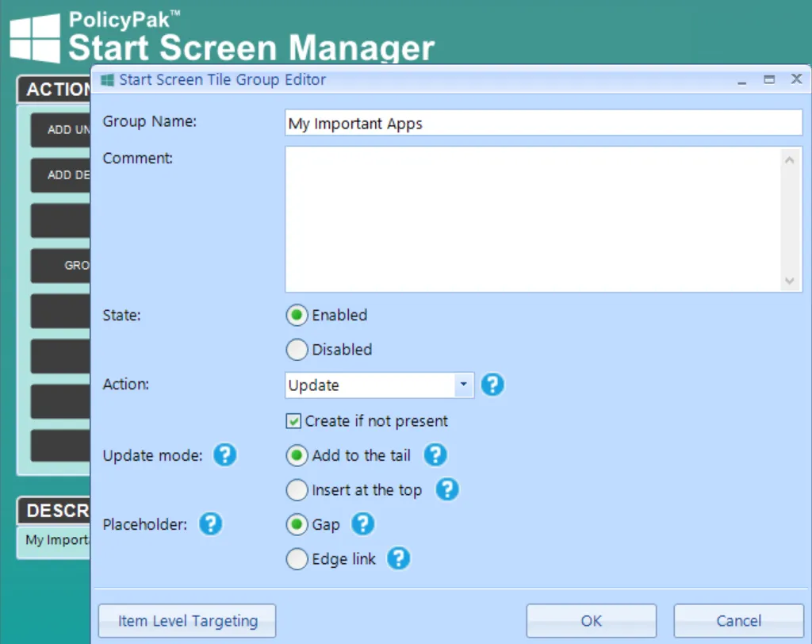This screenshot has height=644, width=812.
Task: Confirm with the OK button
Action: pos(591,620)
